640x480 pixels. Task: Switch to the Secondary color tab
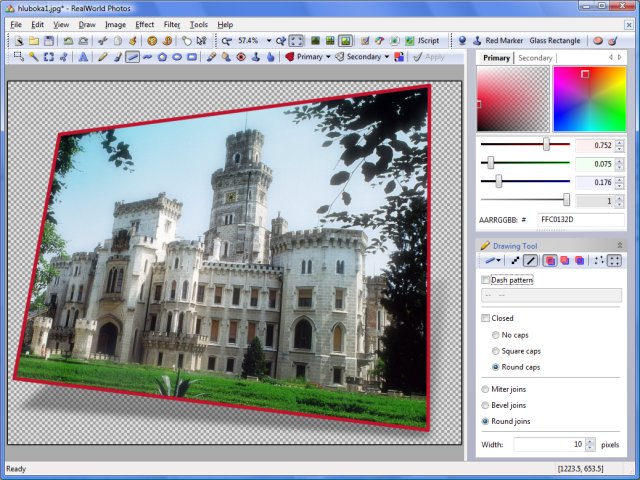pos(534,58)
